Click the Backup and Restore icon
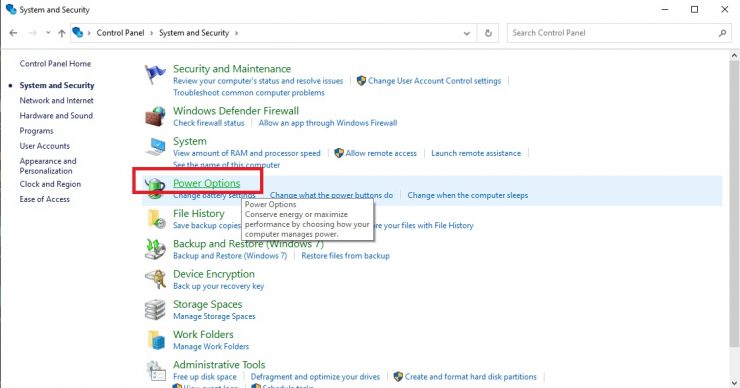The image size is (740, 388). 155,249
